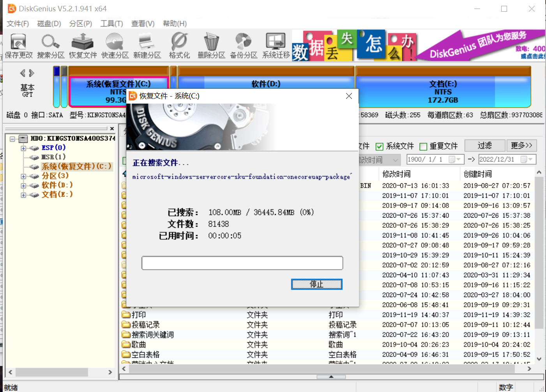Go to next disk with right arrow
The image size is (546, 392).
32,73
